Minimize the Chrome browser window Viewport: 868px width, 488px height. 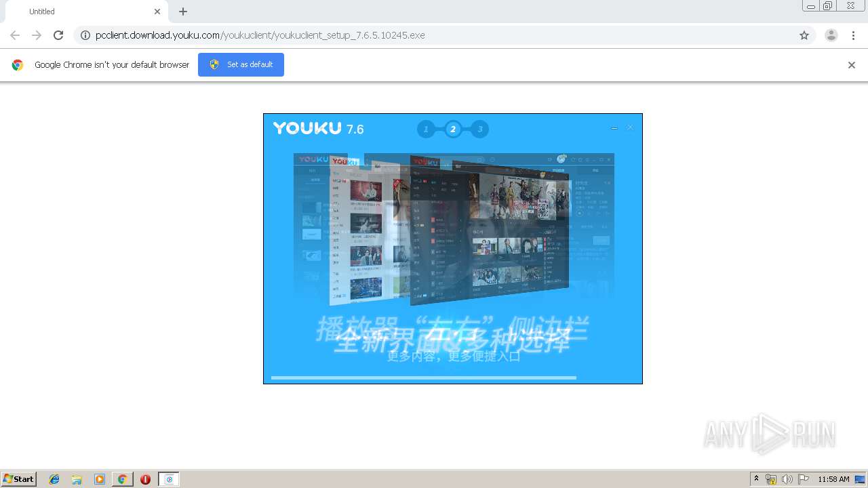pos(811,6)
